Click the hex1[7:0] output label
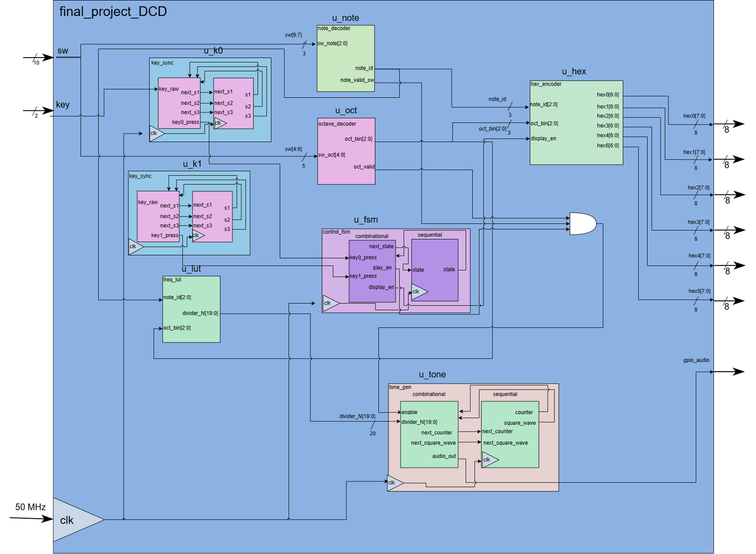 (694, 152)
